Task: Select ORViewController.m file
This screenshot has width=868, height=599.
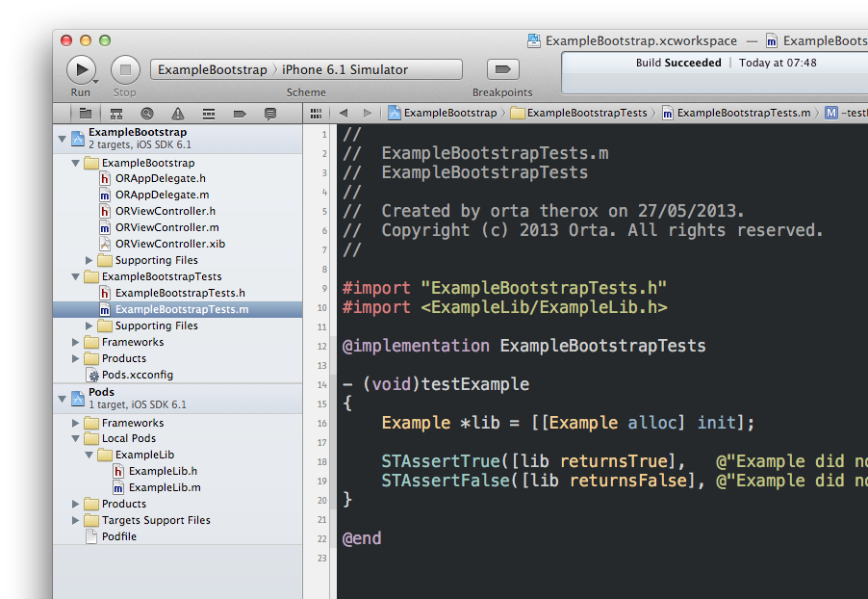Action: (177, 227)
